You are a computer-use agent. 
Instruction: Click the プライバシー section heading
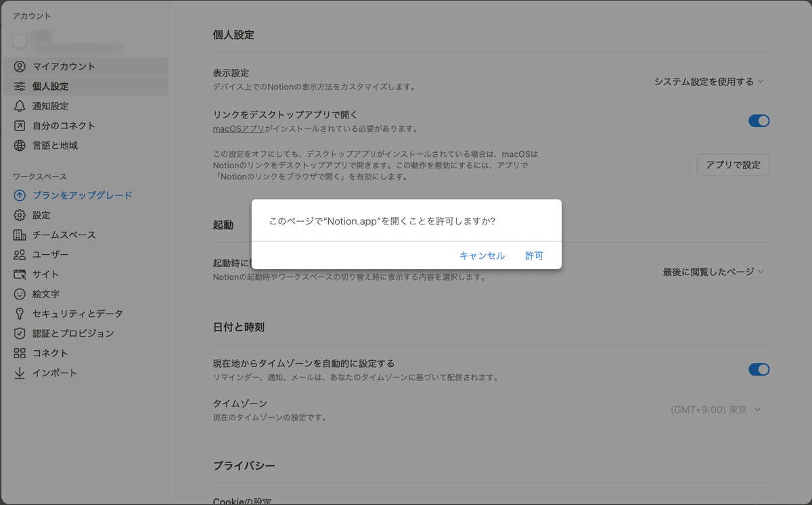[x=244, y=466]
